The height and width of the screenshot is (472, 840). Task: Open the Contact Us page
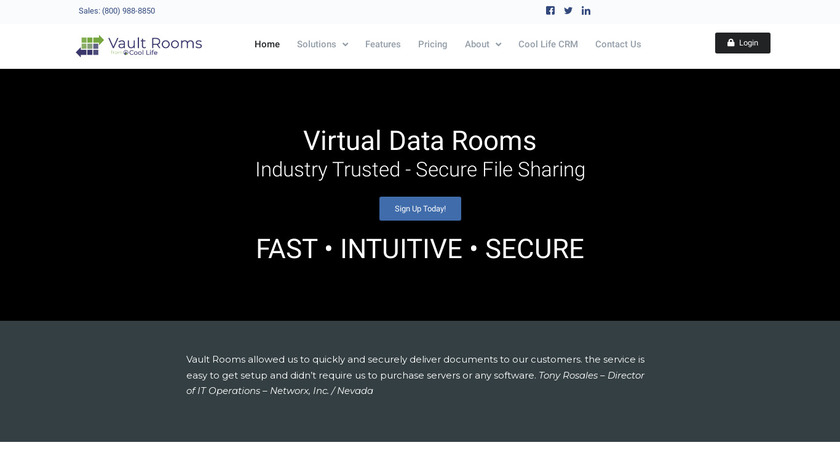coord(618,44)
